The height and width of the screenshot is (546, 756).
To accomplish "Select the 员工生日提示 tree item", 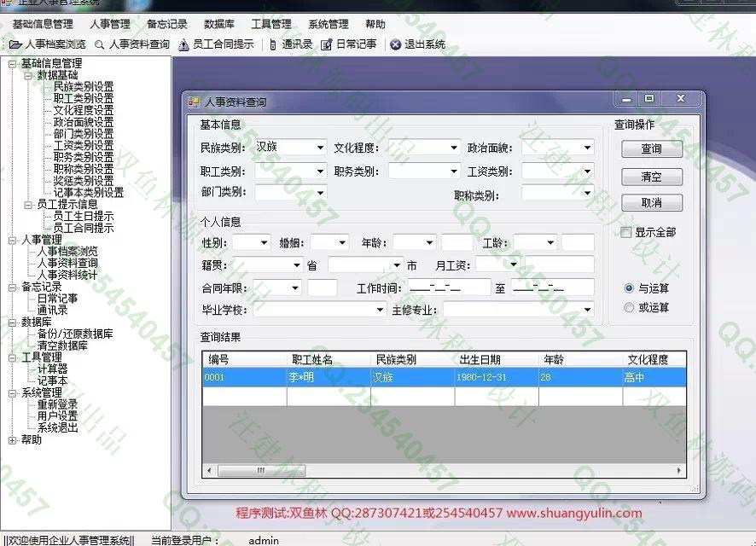I will [x=84, y=217].
